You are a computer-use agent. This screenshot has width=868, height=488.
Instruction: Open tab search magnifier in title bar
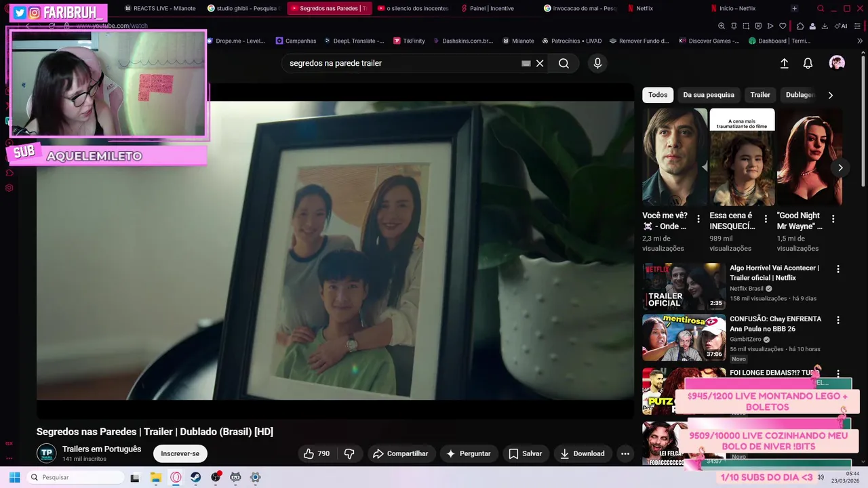[x=821, y=9]
